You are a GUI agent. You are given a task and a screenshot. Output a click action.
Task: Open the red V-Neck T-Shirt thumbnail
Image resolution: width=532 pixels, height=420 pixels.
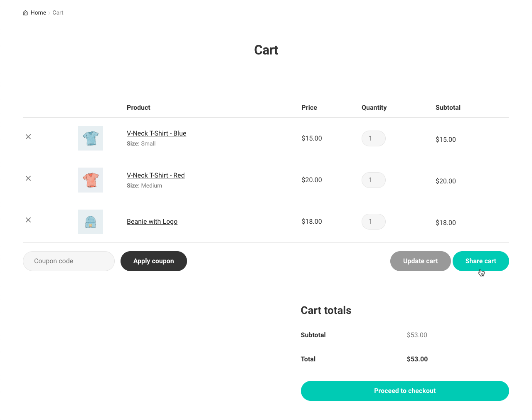pyautogui.click(x=91, y=180)
